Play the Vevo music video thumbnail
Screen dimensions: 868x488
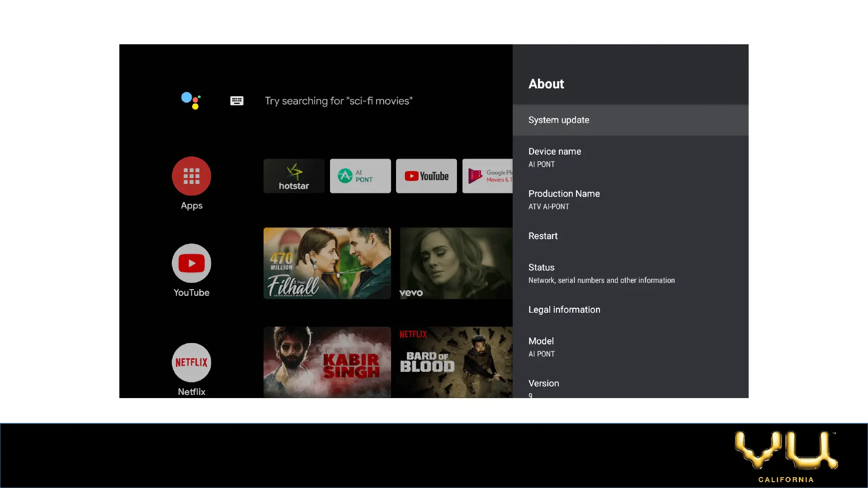456,263
